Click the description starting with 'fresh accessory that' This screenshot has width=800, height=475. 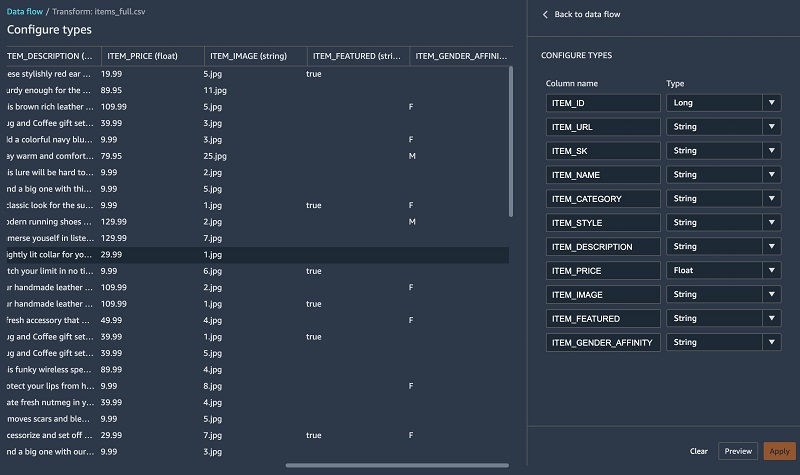[48, 320]
